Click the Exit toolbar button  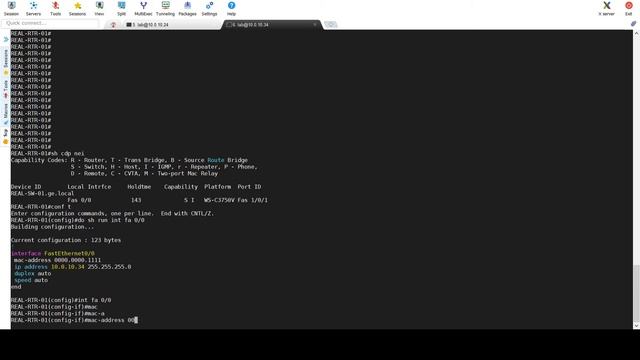pos(629,9)
